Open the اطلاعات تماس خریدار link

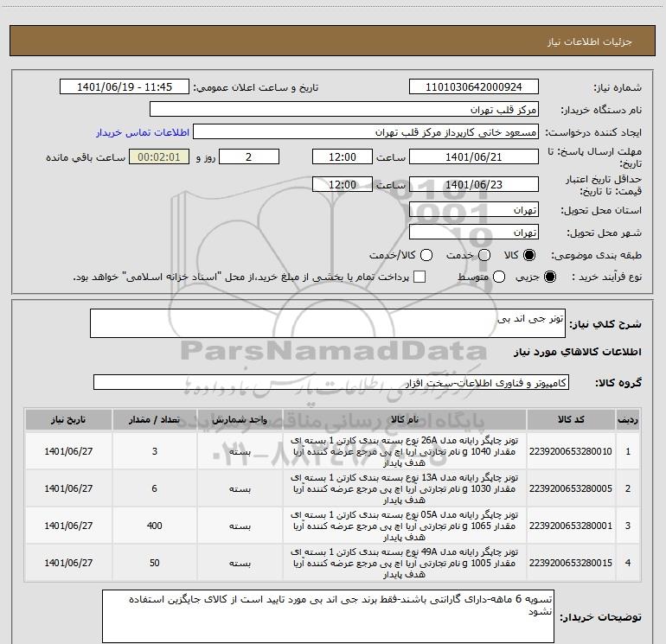143,132
